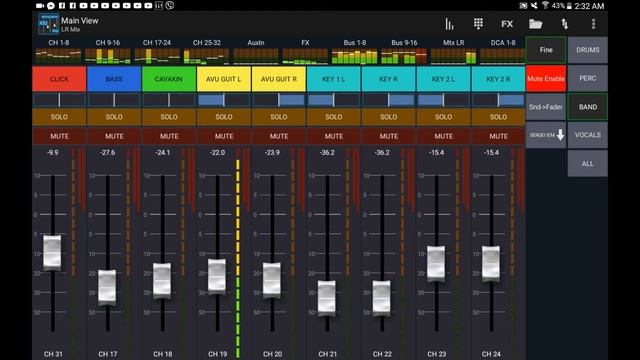The image size is (640, 360).
Task: Switch to the Bus 1-8 layer
Action: tap(355, 51)
